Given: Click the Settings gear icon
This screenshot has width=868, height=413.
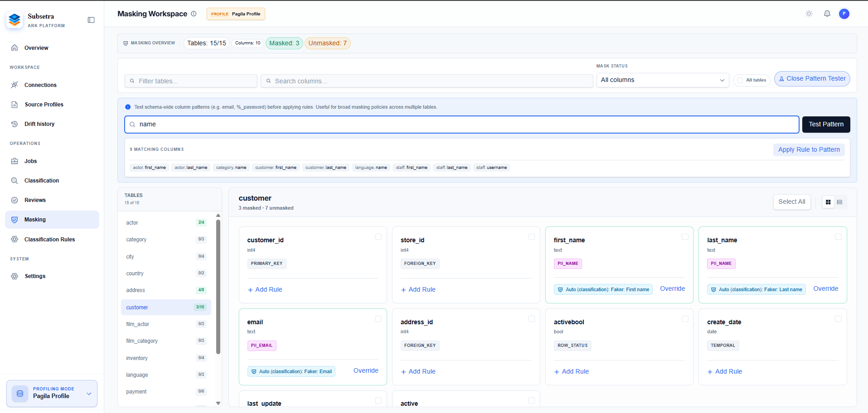Looking at the screenshot, I should click(x=15, y=276).
